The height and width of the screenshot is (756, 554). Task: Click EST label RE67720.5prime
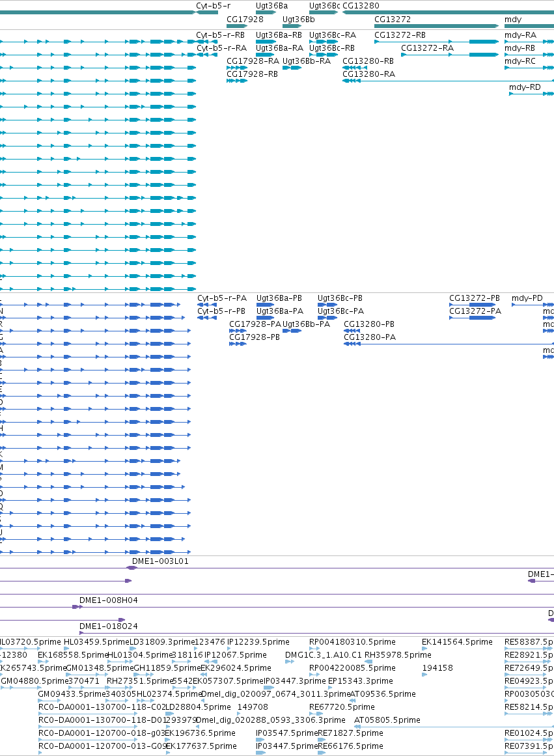click(x=342, y=707)
